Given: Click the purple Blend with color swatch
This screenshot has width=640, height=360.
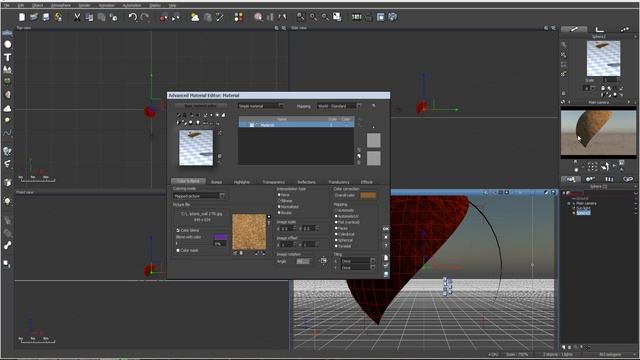Looking at the screenshot, I should tap(220, 237).
